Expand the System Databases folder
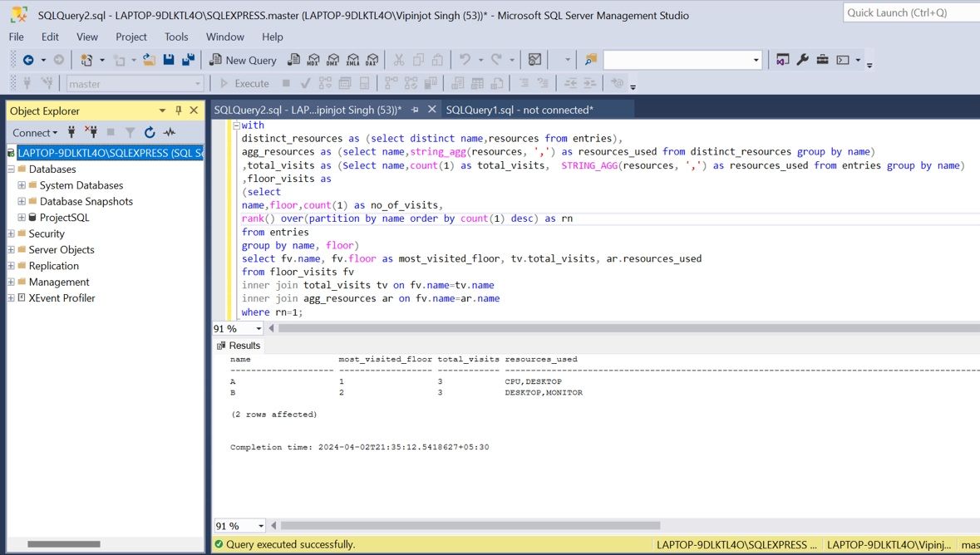 coord(22,185)
